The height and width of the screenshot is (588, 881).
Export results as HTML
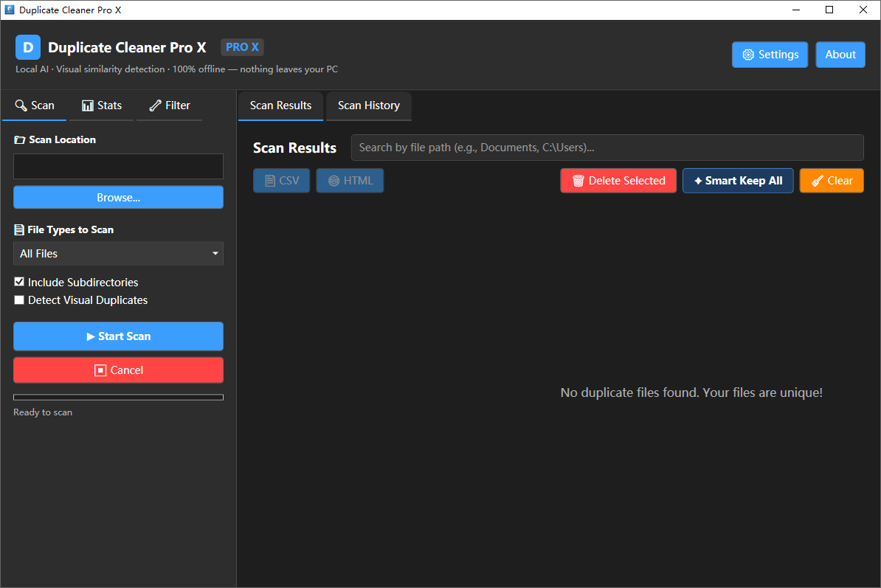pos(350,181)
